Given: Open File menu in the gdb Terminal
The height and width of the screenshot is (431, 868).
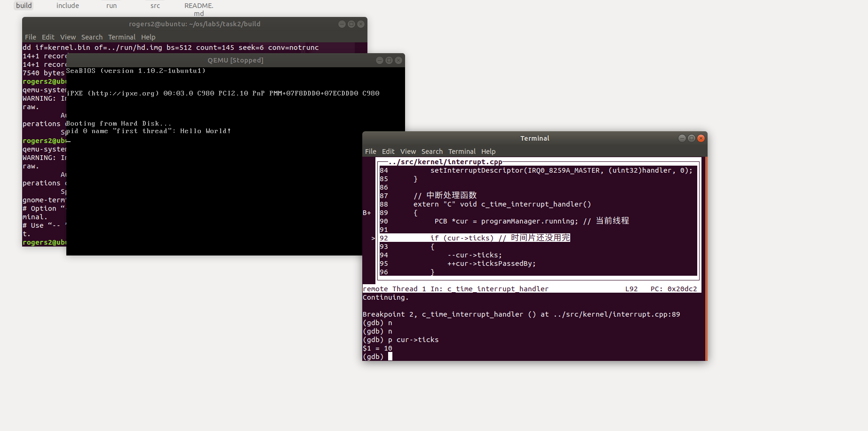Looking at the screenshot, I should [x=370, y=152].
